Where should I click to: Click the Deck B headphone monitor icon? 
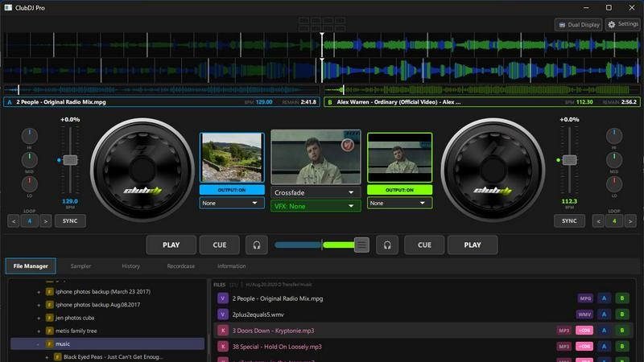click(387, 245)
